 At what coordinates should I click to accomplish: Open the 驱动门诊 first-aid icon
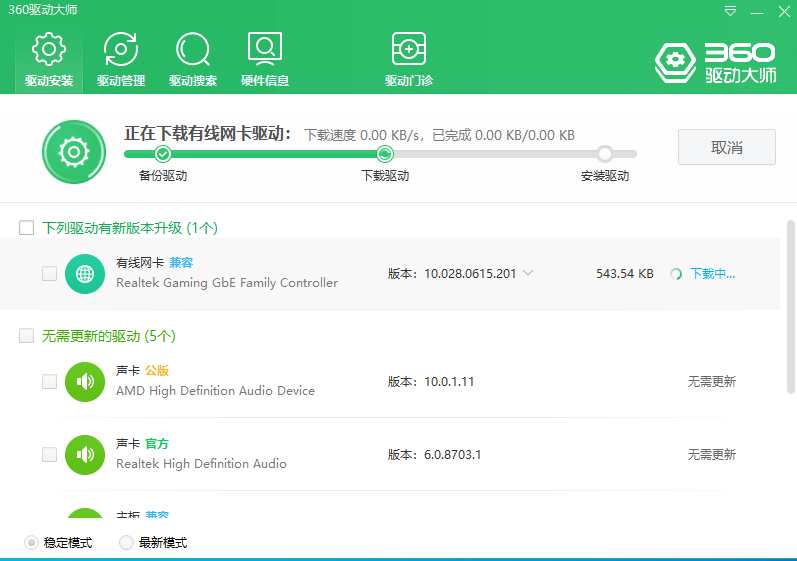tap(409, 49)
